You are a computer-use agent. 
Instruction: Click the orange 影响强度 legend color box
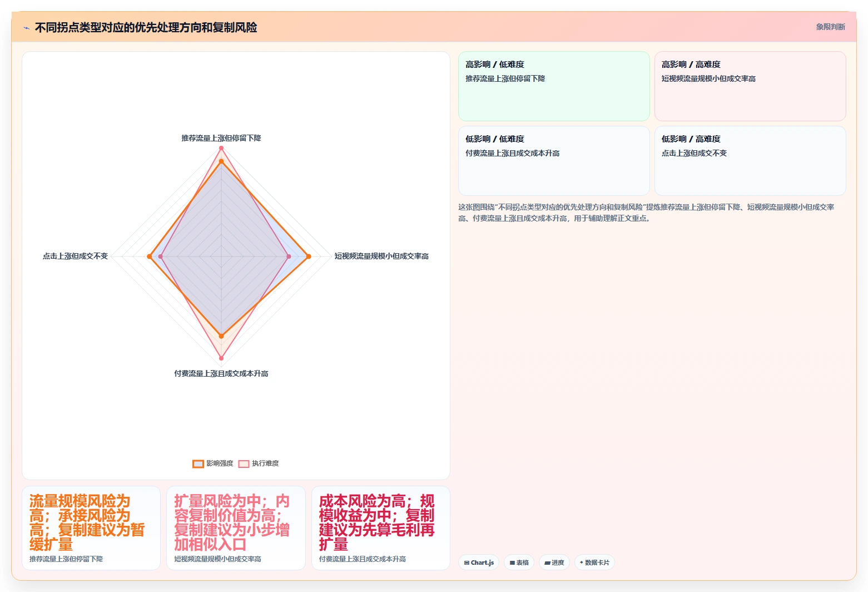pos(198,463)
